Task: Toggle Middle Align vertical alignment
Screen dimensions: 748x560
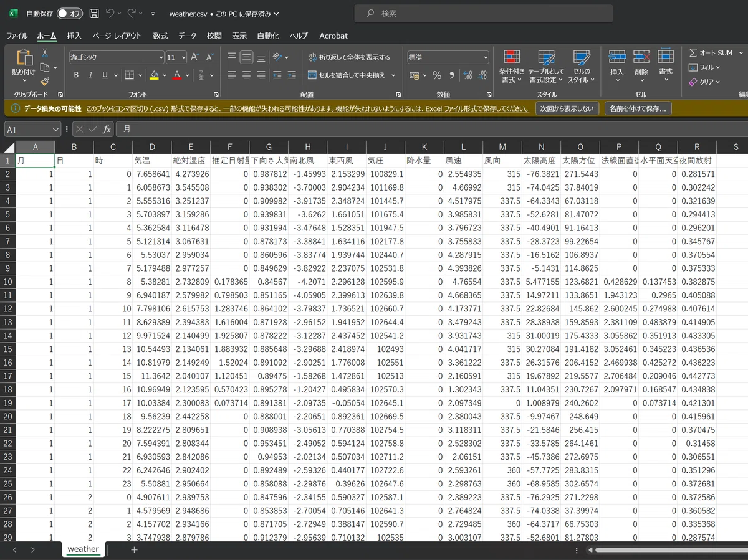Action: [247, 57]
